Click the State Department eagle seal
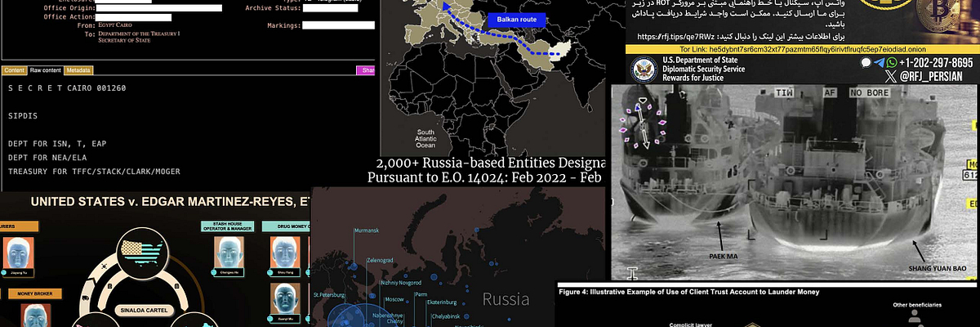 [643, 69]
